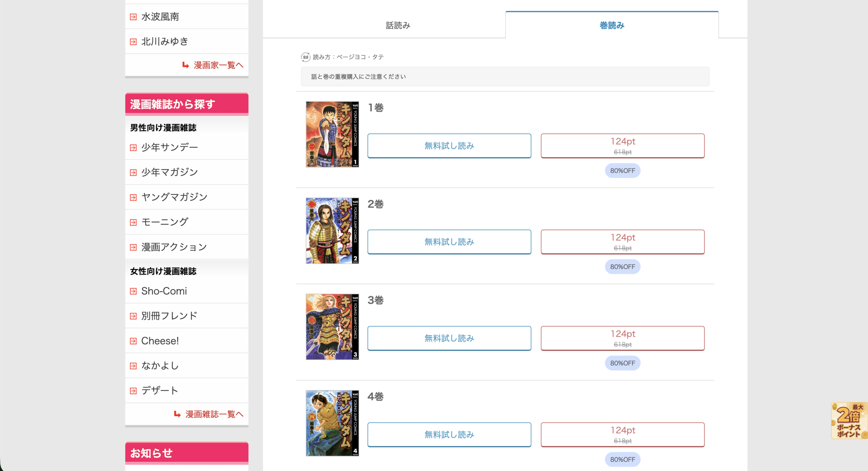Click 無料試し読み for volume 3
Screen dimensions: 868x471
(449, 338)
